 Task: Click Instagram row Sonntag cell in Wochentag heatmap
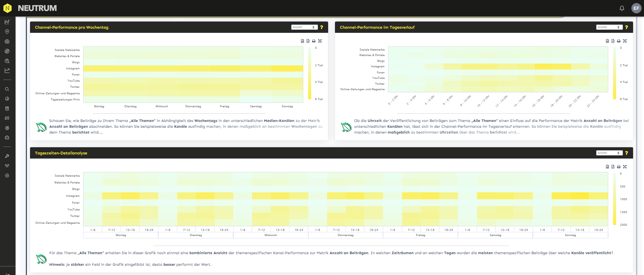(x=287, y=69)
